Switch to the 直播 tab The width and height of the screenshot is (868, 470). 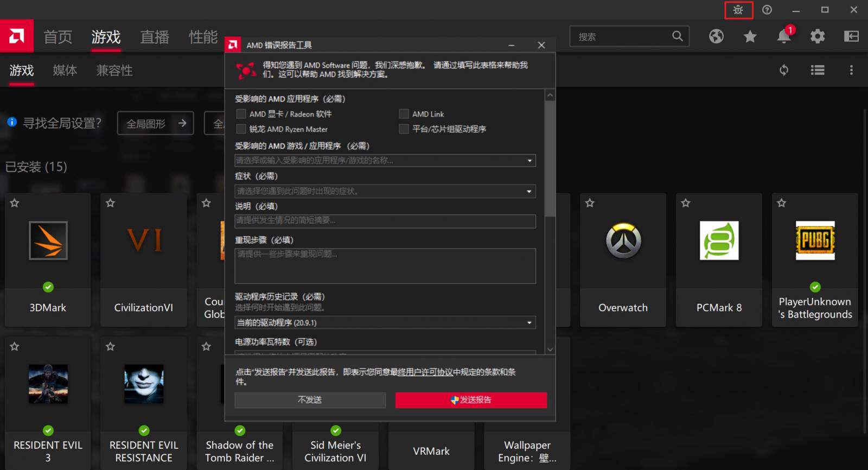point(155,37)
